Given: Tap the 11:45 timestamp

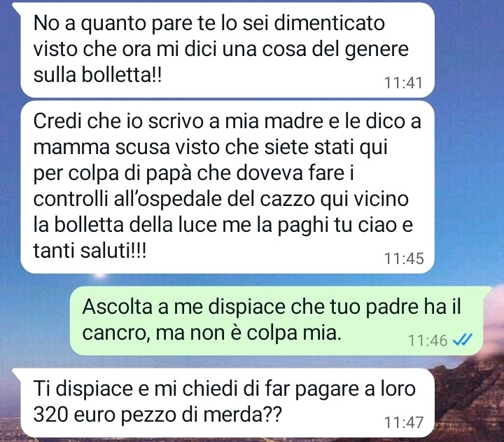Looking at the screenshot, I should click(x=404, y=258).
